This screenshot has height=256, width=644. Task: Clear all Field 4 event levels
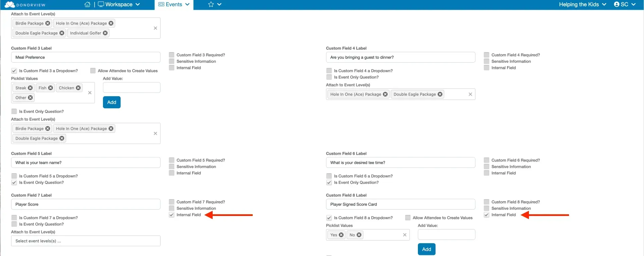[x=470, y=94]
